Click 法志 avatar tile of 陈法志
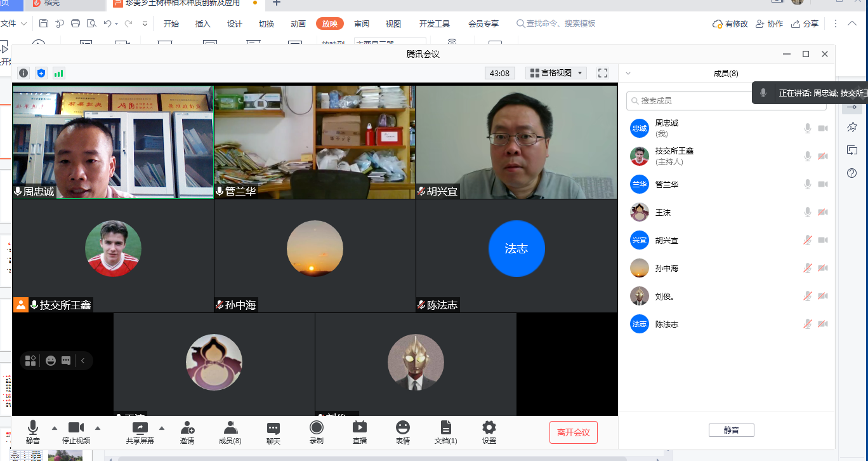868x461 pixels. click(516, 248)
